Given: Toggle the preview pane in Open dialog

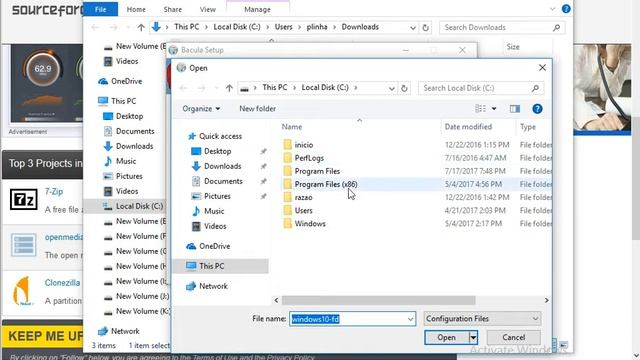Looking at the screenshot, I should [515, 109].
